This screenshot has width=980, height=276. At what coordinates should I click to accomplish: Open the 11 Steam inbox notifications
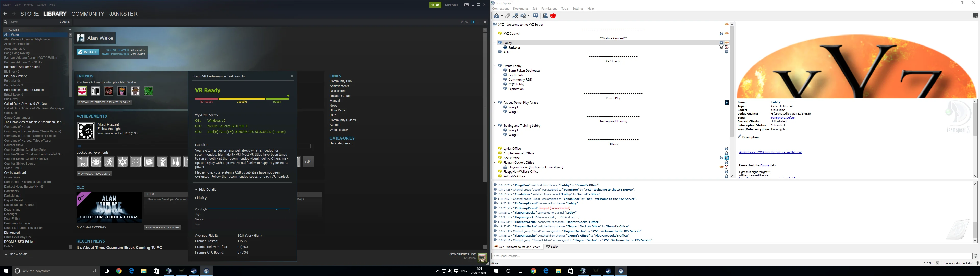(x=435, y=5)
